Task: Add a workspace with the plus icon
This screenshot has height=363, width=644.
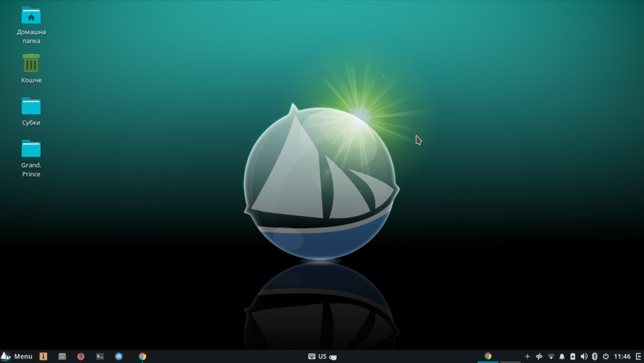Action: (527, 357)
